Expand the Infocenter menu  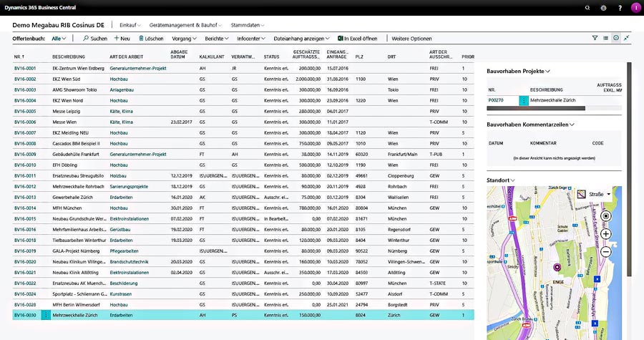point(251,38)
